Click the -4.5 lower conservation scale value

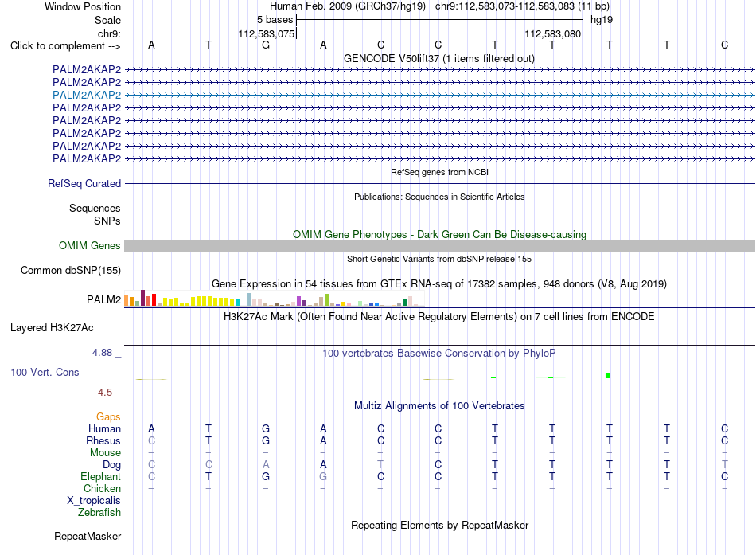(x=103, y=393)
